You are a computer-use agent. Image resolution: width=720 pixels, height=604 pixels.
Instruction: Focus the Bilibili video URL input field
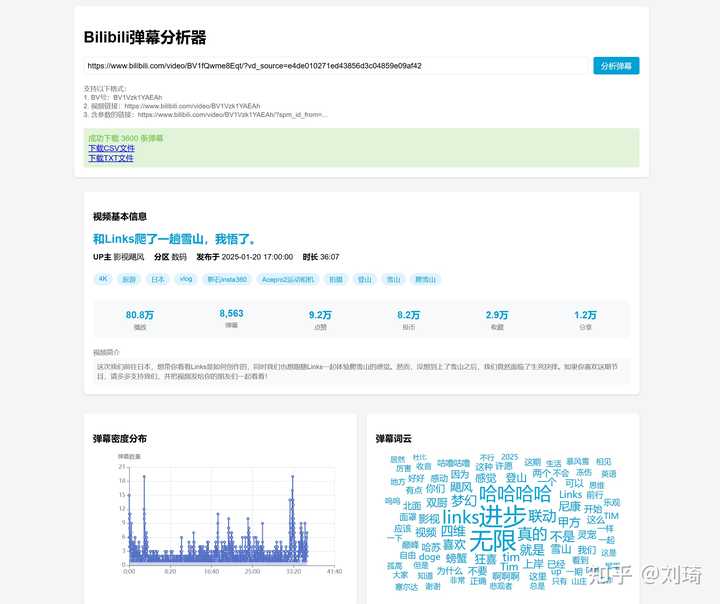point(336,66)
